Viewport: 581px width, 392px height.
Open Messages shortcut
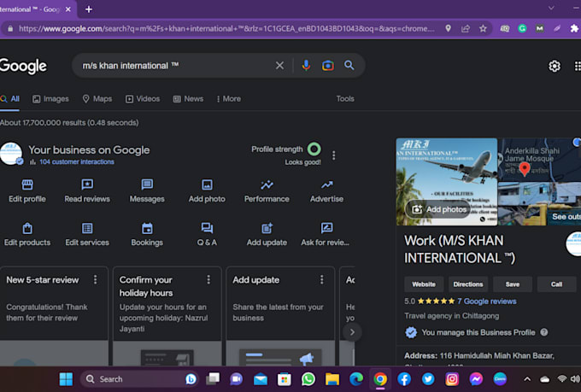click(147, 190)
